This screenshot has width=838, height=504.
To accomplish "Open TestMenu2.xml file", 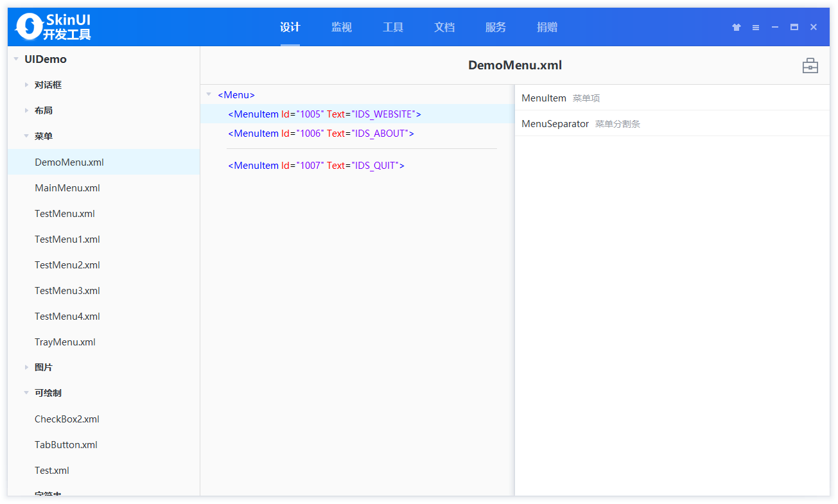I will (x=103, y=265).
